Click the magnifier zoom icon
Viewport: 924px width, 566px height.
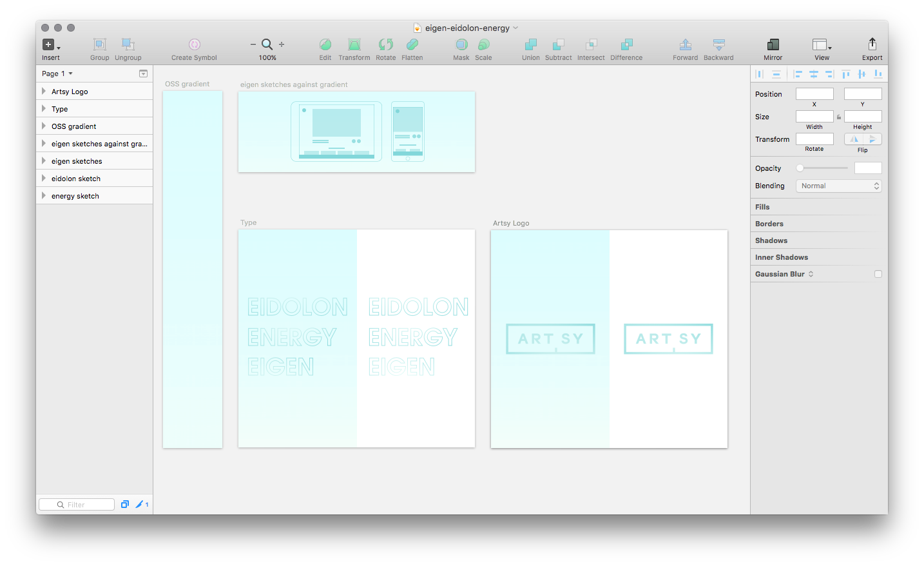point(267,44)
